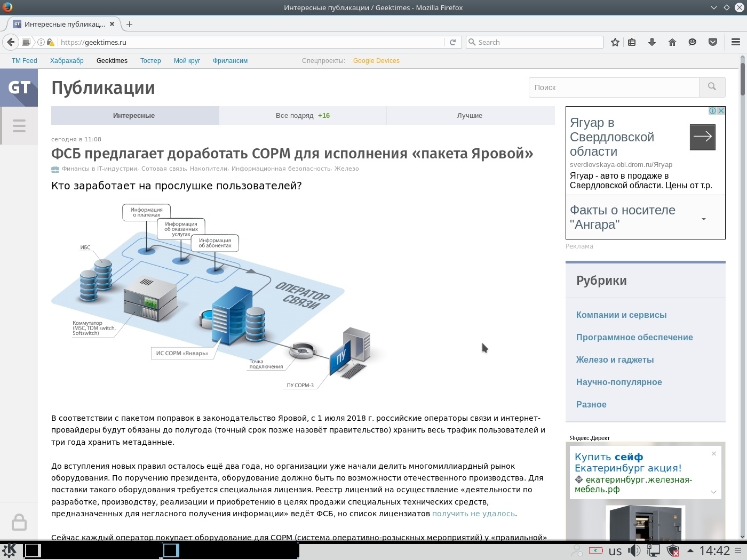Reload the current page
This screenshot has width=747, height=560.
tap(452, 42)
